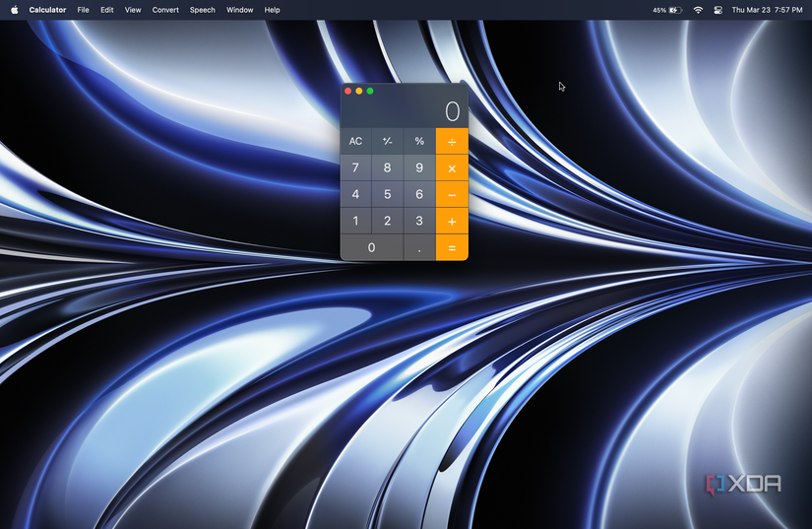Screen dimensions: 812x529
Task: Open the Window menu
Action: pos(240,10)
